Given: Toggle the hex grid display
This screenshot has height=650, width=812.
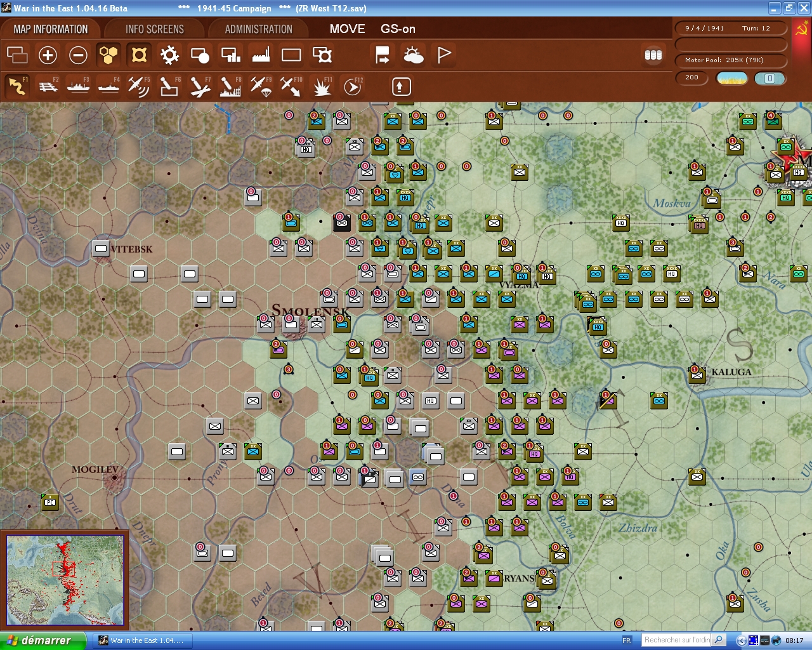Looking at the screenshot, I should click(108, 55).
